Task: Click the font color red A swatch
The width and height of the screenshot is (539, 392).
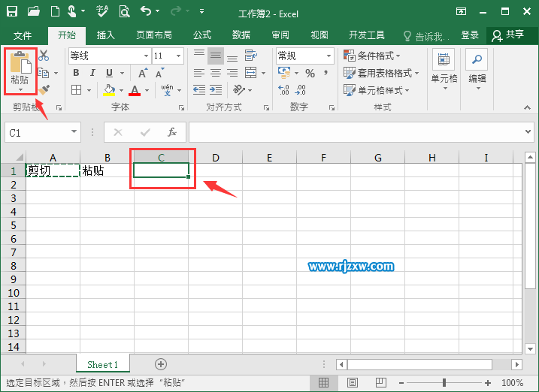Action: pos(135,90)
